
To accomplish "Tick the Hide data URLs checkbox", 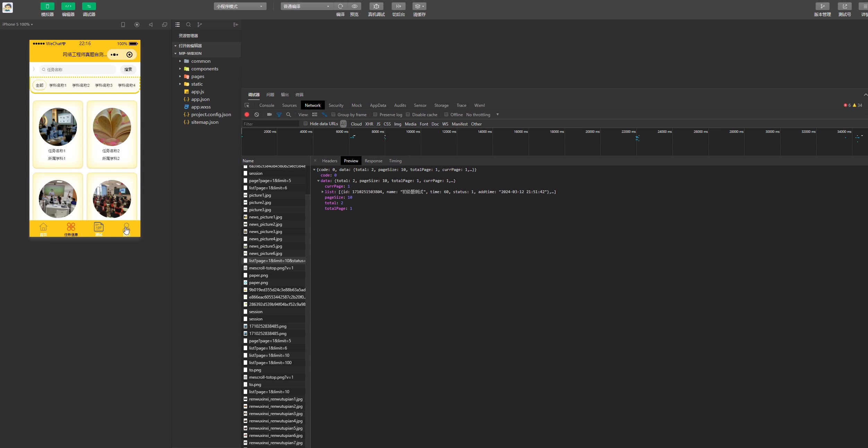I will (x=305, y=123).
